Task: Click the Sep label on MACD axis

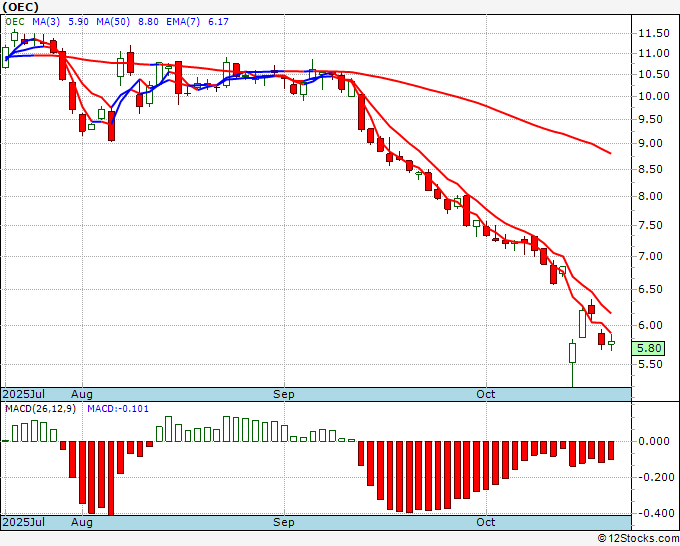Action: (x=284, y=522)
